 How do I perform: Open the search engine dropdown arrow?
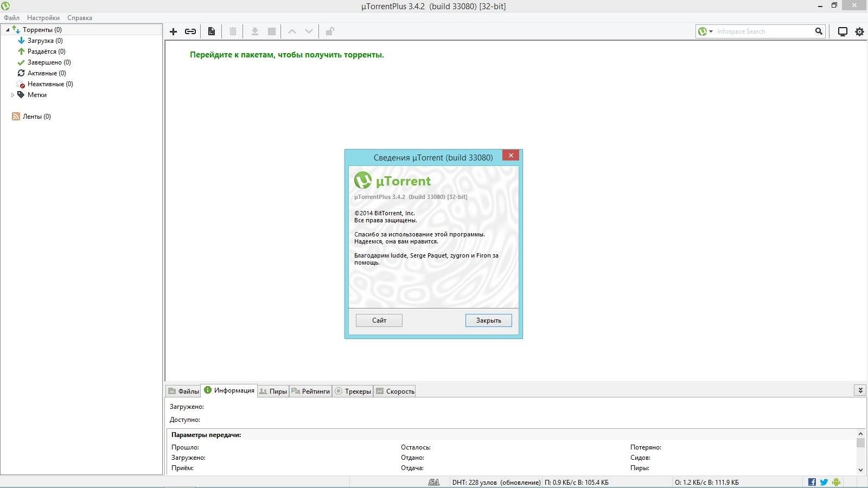711,31
